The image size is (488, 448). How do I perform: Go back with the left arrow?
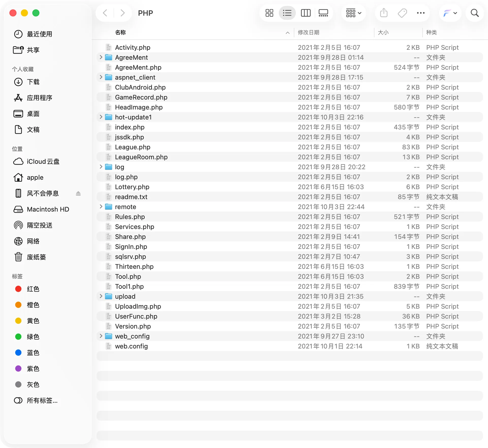pos(105,13)
